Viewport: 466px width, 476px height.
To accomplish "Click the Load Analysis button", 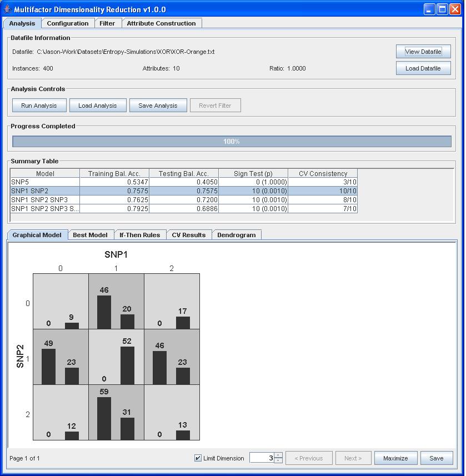I will coord(98,106).
